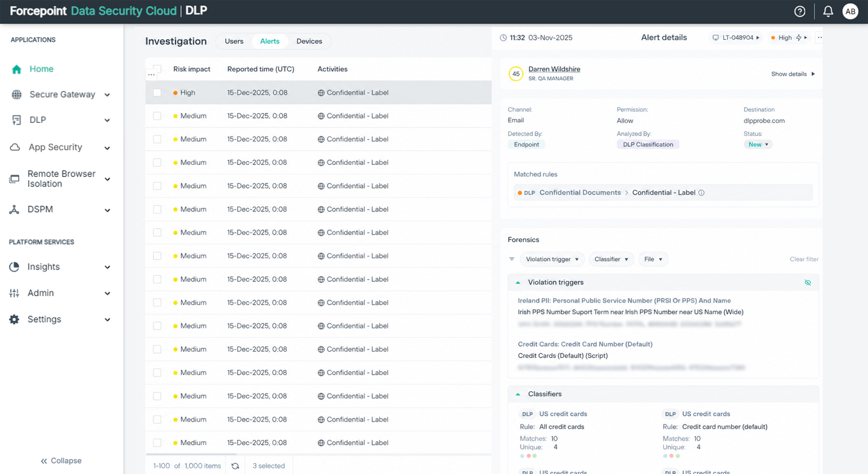This screenshot has height=474, width=868.
Task: Open the Classifier filter dropdown
Action: tap(611, 259)
